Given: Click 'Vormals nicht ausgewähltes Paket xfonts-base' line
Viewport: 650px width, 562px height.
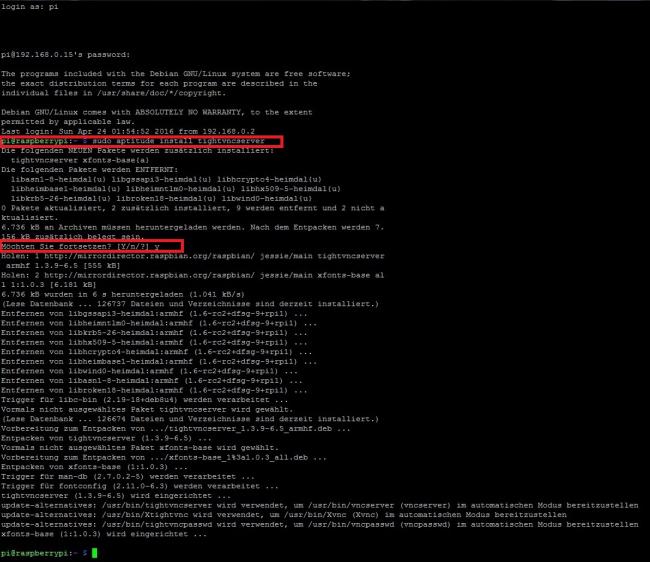Looking at the screenshot, I should 140,448.
